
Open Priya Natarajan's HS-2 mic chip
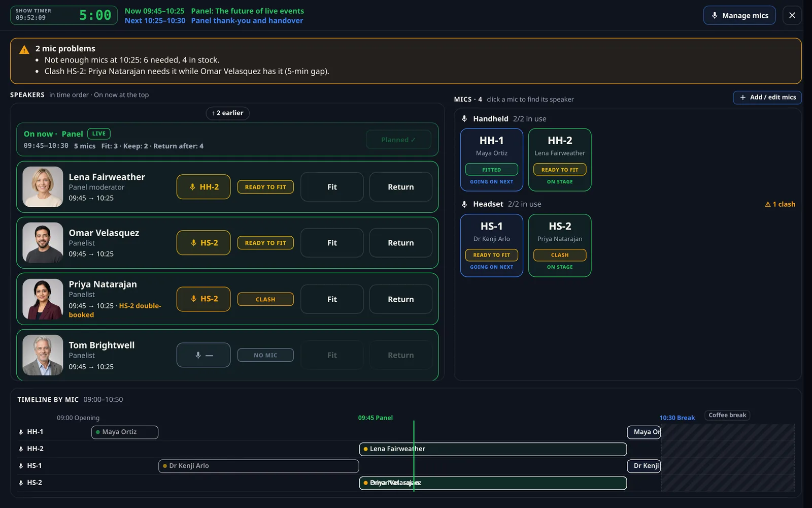[x=204, y=299]
